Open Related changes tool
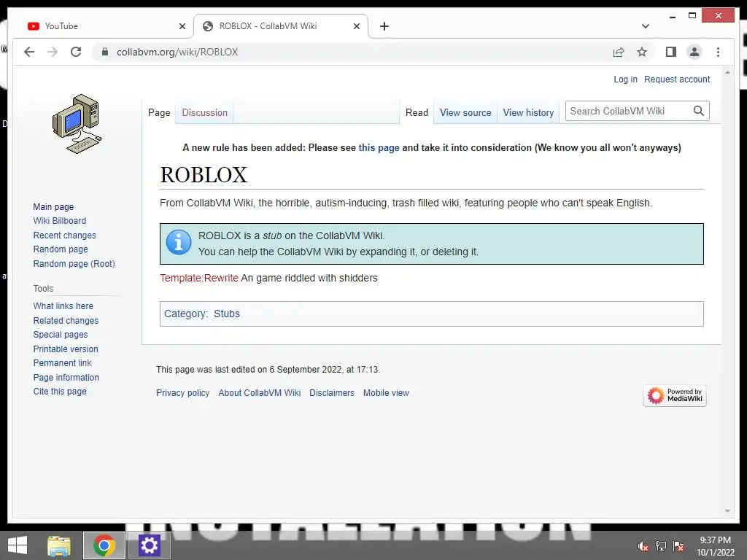The image size is (747, 560). pyautogui.click(x=66, y=321)
